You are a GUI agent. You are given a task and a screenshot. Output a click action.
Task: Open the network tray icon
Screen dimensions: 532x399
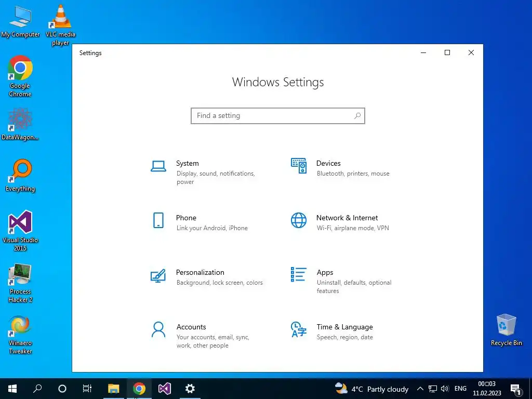pos(433,389)
